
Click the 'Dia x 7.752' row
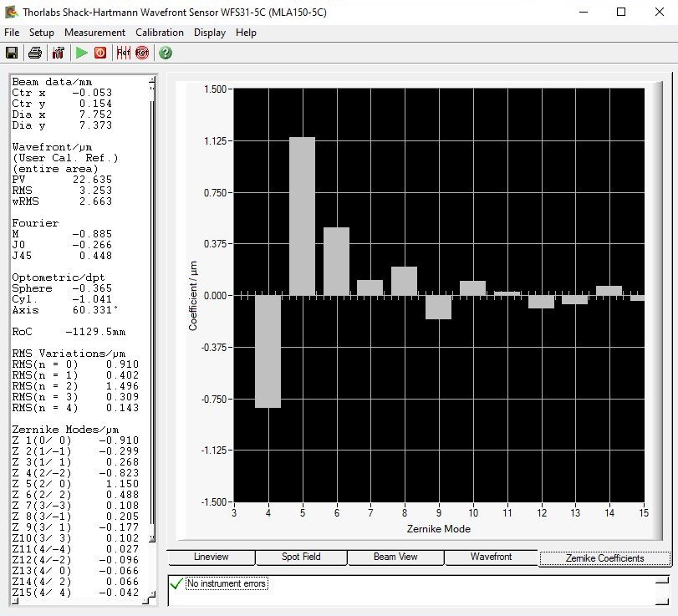[62, 115]
